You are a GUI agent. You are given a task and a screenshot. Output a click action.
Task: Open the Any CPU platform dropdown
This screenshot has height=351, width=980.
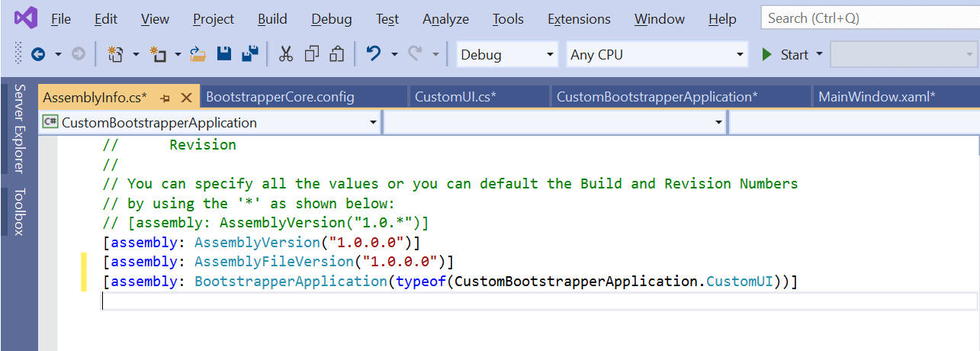tap(657, 55)
